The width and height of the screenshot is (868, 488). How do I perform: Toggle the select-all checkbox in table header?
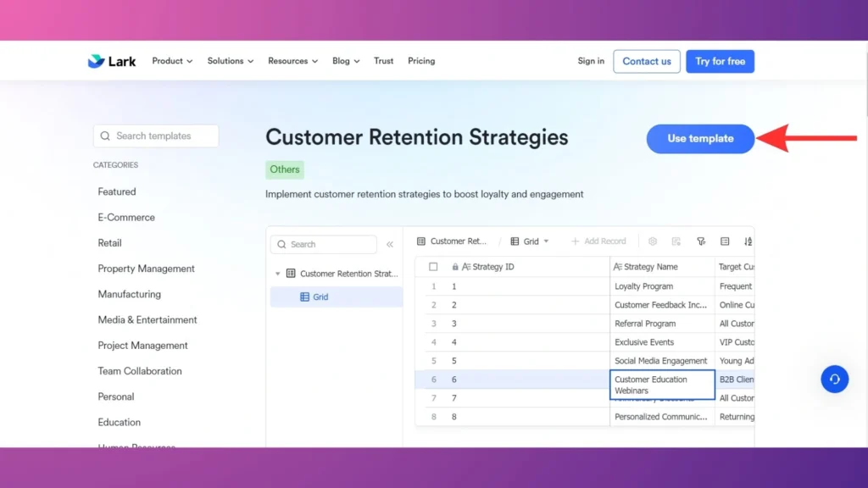coord(433,267)
